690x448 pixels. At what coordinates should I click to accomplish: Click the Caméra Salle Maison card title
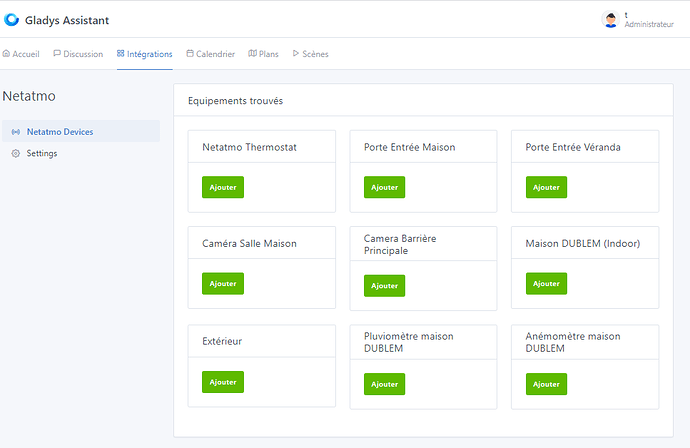250,243
